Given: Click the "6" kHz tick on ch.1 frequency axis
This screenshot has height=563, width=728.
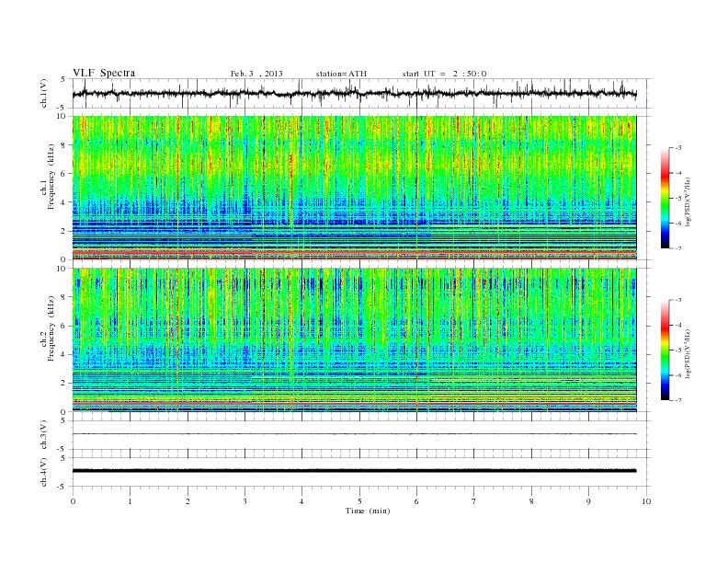Looking at the screenshot, I should coord(64,174).
